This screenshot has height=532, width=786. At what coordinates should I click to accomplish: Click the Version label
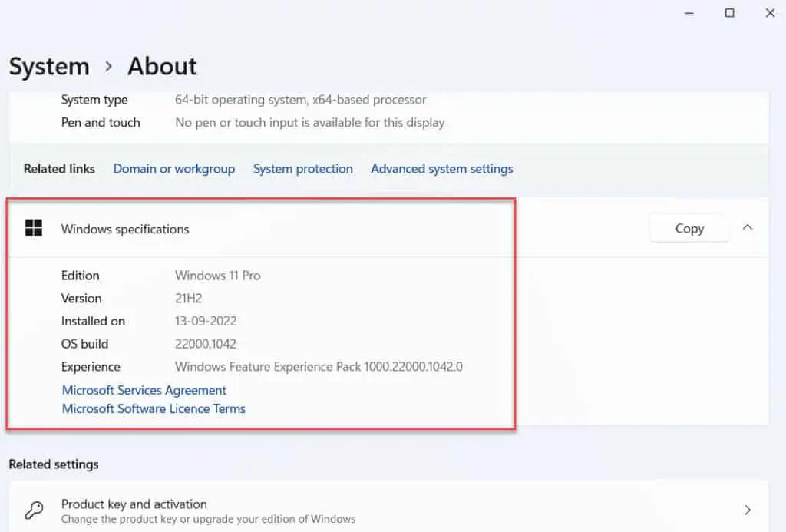pos(81,299)
